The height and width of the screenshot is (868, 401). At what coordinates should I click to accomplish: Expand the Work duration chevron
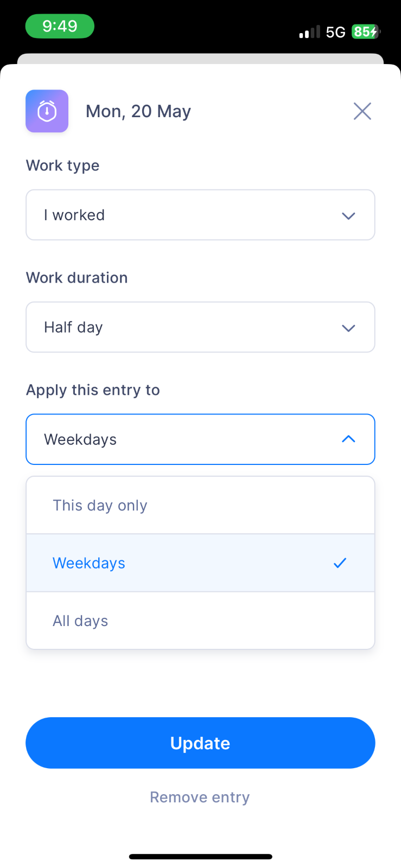coord(348,328)
